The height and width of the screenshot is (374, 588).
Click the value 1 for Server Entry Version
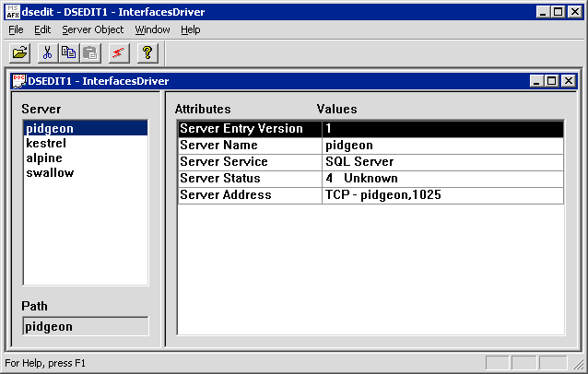coord(443,129)
